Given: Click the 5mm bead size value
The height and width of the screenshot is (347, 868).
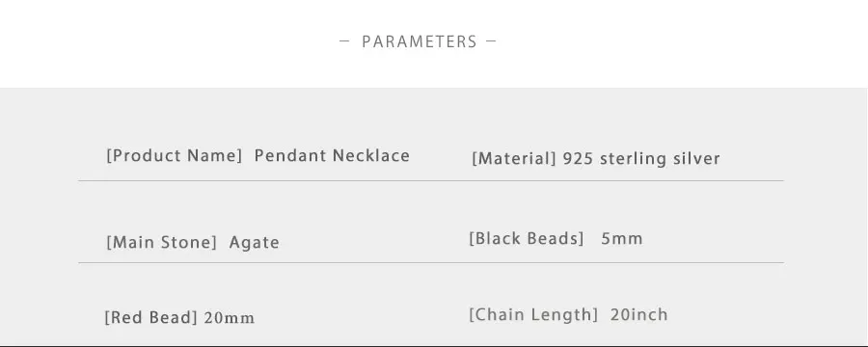Looking at the screenshot, I should (622, 239).
